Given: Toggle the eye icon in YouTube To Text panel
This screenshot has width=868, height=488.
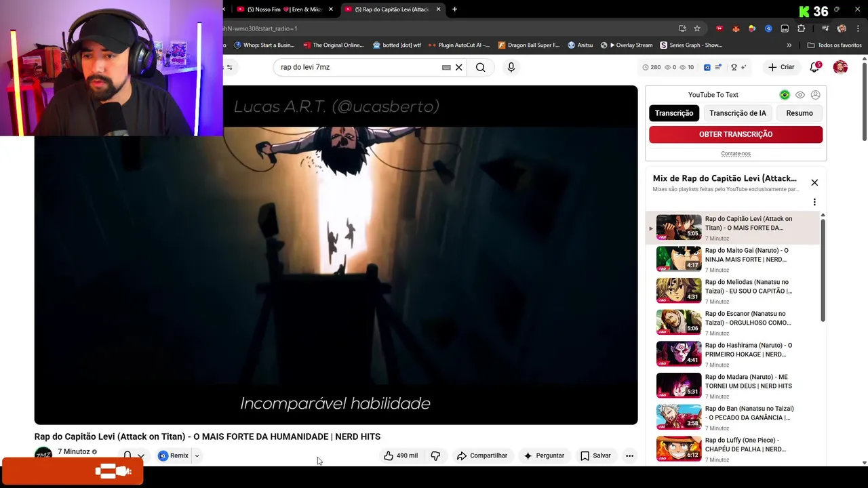Looking at the screenshot, I should click(x=800, y=95).
